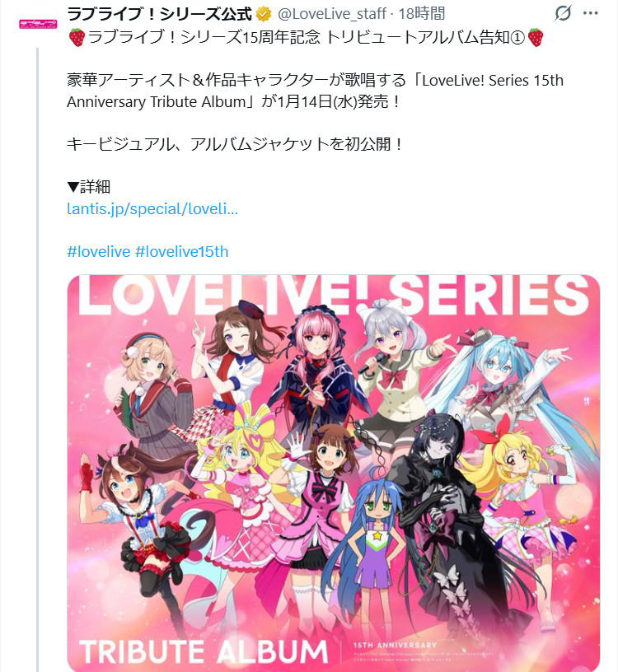Click TRIBUTE ALBUM text on the image

click(x=204, y=652)
